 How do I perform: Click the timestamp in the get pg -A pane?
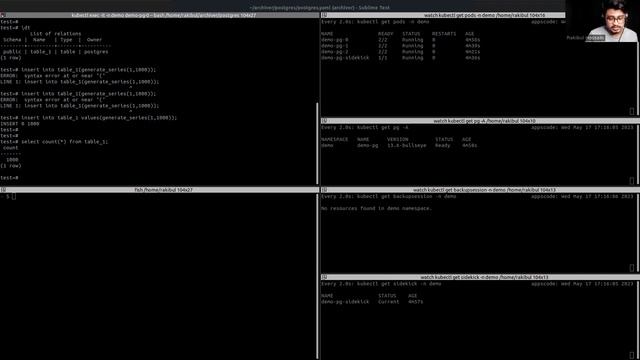click(x=597, y=127)
